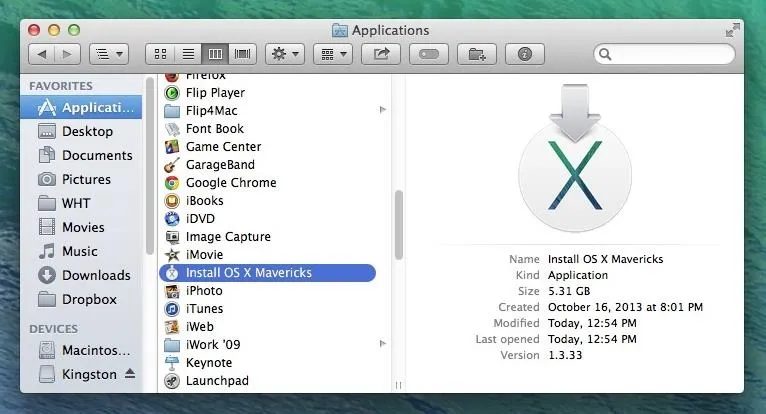
Task: Select the Install OS X Mavericks icon
Action: click(x=172, y=273)
